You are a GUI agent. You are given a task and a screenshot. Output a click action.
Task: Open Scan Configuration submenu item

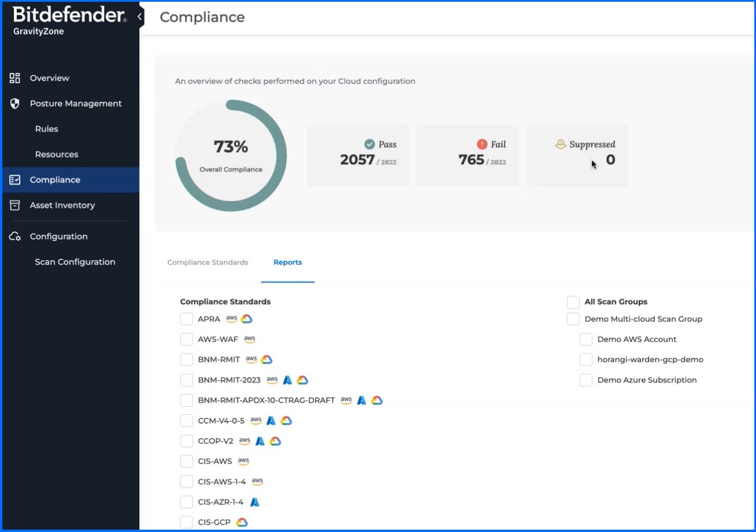[75, 262]
